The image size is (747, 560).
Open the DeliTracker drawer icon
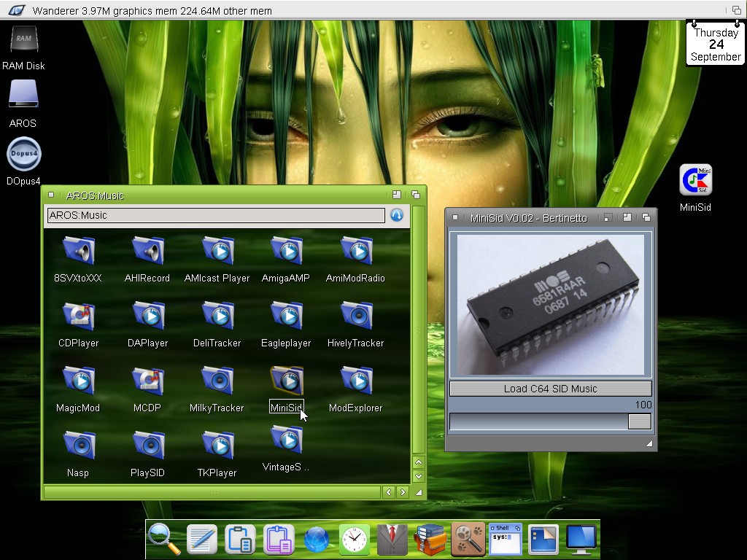click(217, 316)
